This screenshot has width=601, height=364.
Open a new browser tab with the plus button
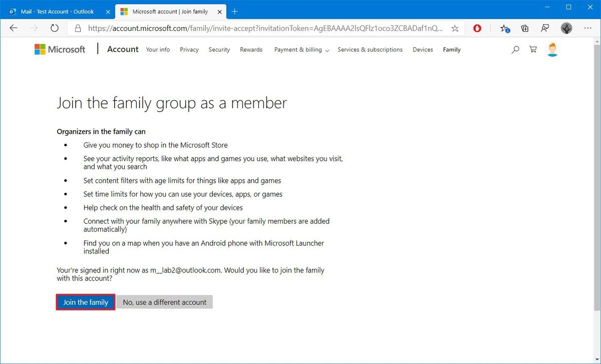(234, 11)
